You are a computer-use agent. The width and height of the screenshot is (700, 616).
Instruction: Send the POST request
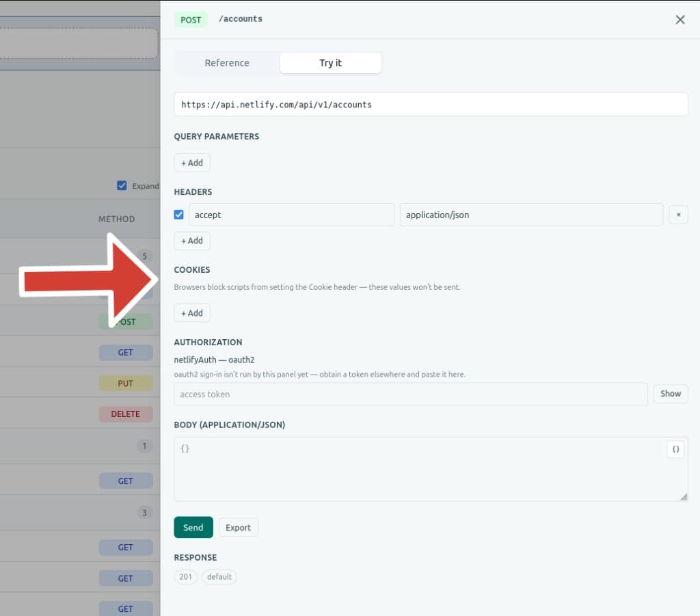193,527
